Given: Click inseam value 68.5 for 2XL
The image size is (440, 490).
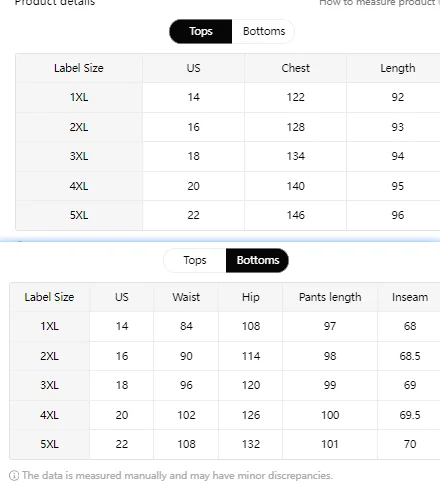Looking at the screenshot, I should 410,356.
